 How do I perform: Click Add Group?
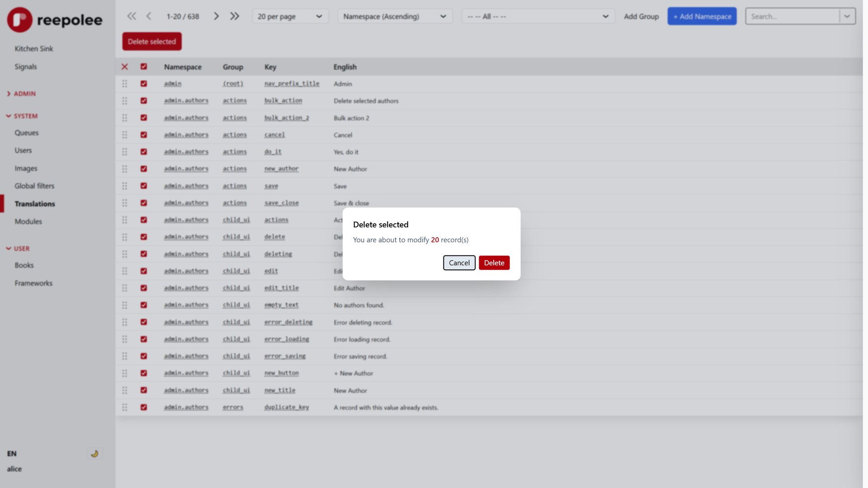[x=641, y=16]
